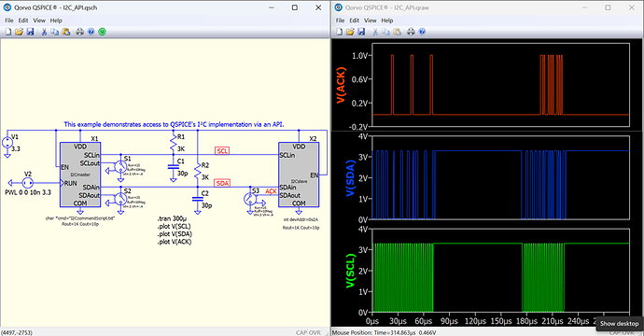Open Help menu in schematic window

pyautogui.click(x=56, y=21)
